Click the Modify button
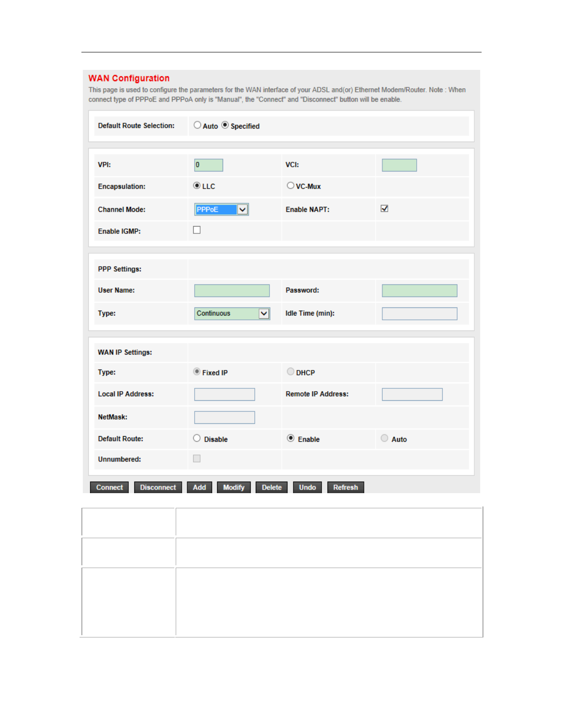Viewport: 563px width, 728px height. coord(234,488)
